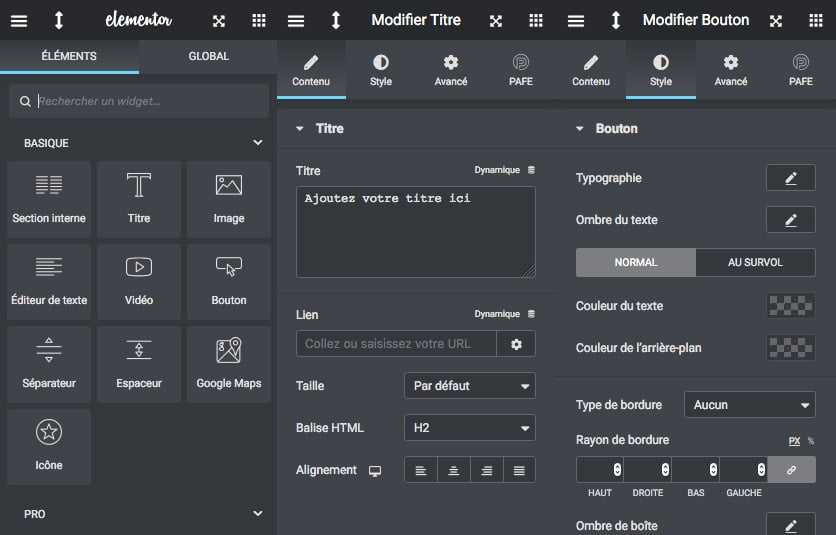Open Type de bordure dropdown
This screenshot has width=836, height=535.
tap(750, 405)
